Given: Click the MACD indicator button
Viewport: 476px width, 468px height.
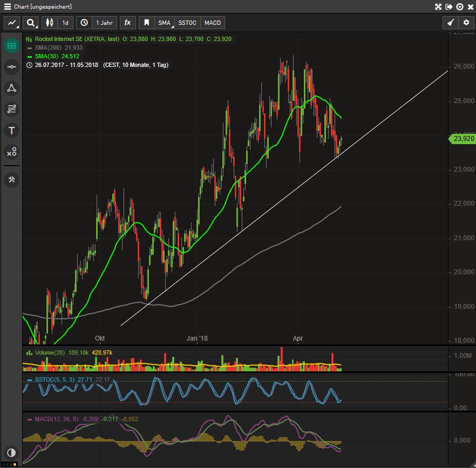Looking at the screenshot, I should click(212, 23).
